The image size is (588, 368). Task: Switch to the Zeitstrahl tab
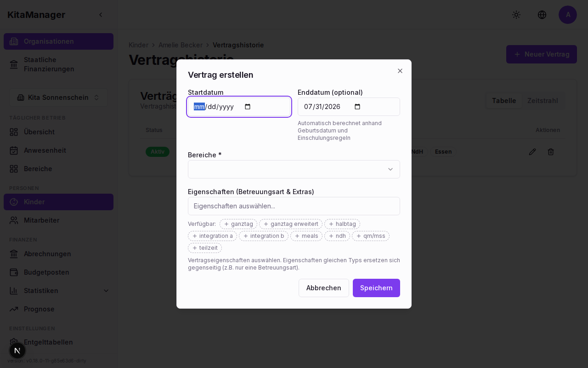[543, 101]
